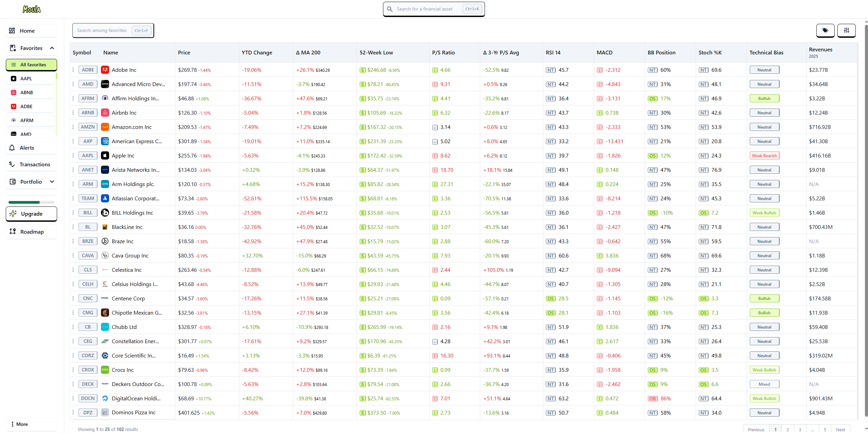
Task: Click the Atlassian Corporation logo icon
Action: click(x=105, y=198)
